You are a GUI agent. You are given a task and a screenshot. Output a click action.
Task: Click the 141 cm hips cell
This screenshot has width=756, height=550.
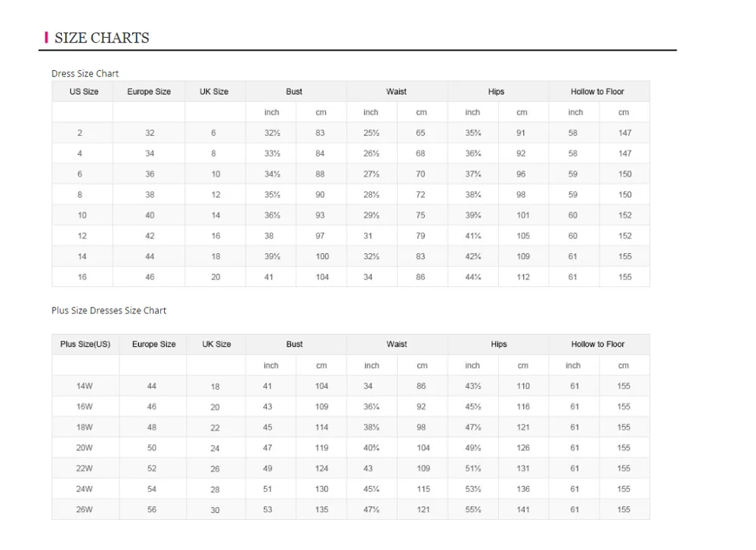pos(523,510)
